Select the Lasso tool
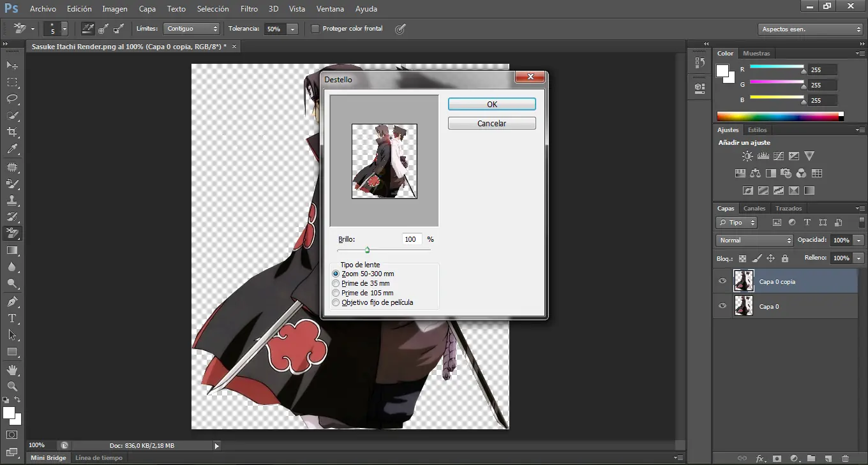Viewport: 868px width, 465px height. click(x=12, y=99)
